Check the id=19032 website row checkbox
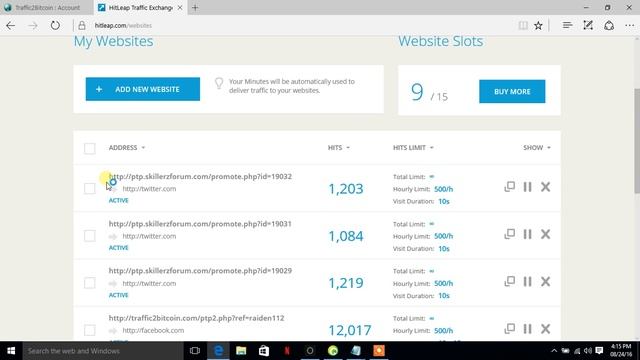The image size is (640, 360). (x=89, y=189)
